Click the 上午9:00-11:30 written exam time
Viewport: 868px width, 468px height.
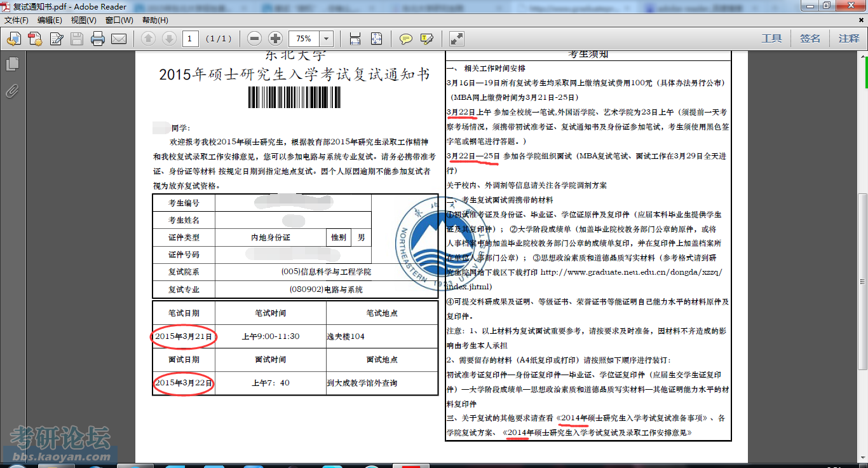coord(271,336)
